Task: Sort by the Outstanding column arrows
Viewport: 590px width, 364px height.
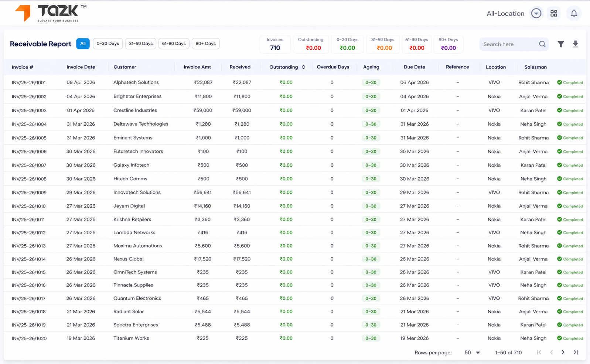Action: [303, 67]
